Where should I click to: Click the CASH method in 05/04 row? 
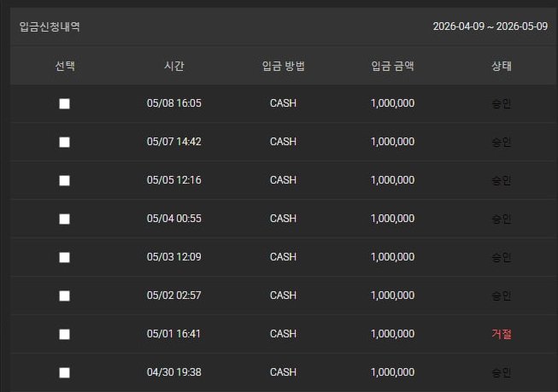click(x=283, y=219)
